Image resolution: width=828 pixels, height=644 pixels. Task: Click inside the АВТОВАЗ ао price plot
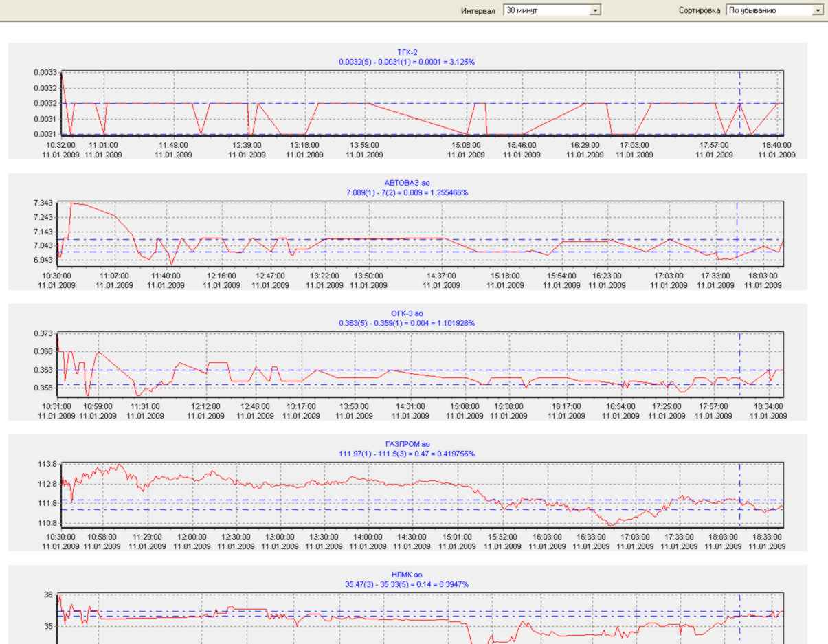(x=420, y=234)
